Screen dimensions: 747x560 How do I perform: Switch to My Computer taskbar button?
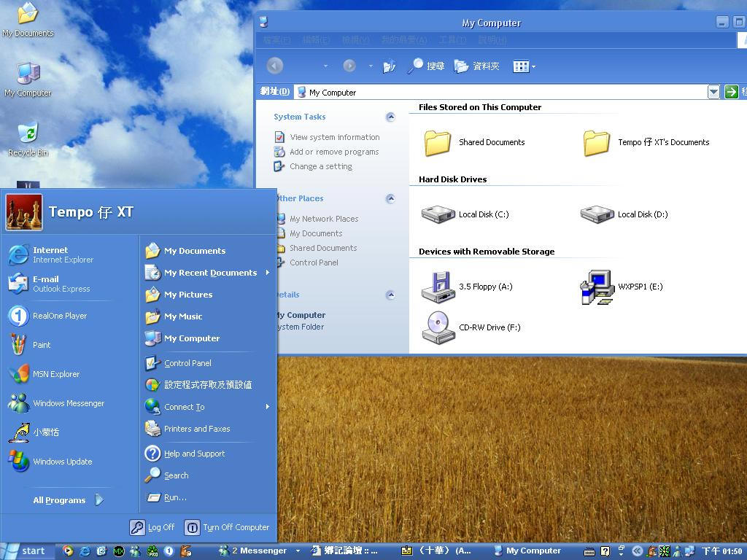point(528,551)
